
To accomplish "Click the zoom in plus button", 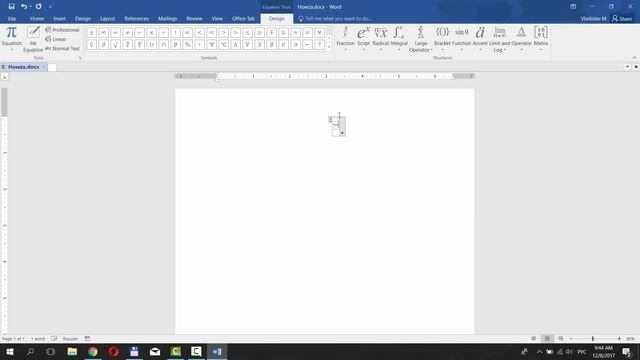I will (619, 339).
